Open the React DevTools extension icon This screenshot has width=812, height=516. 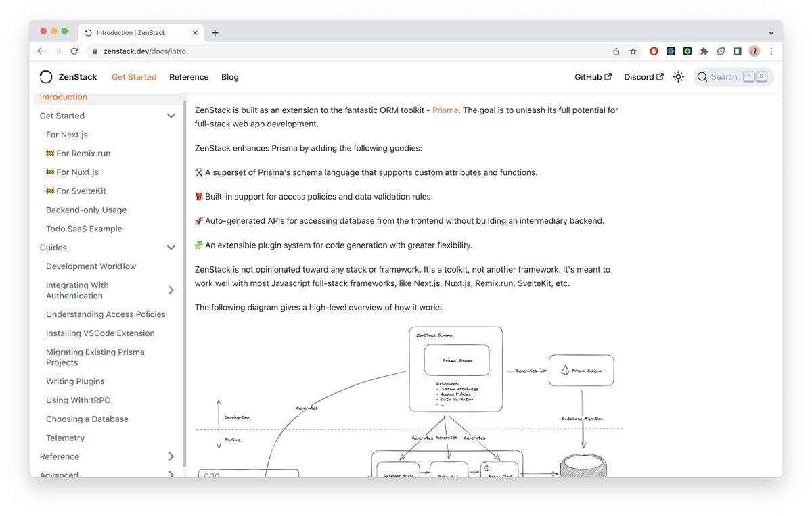(x=671, y=51)
